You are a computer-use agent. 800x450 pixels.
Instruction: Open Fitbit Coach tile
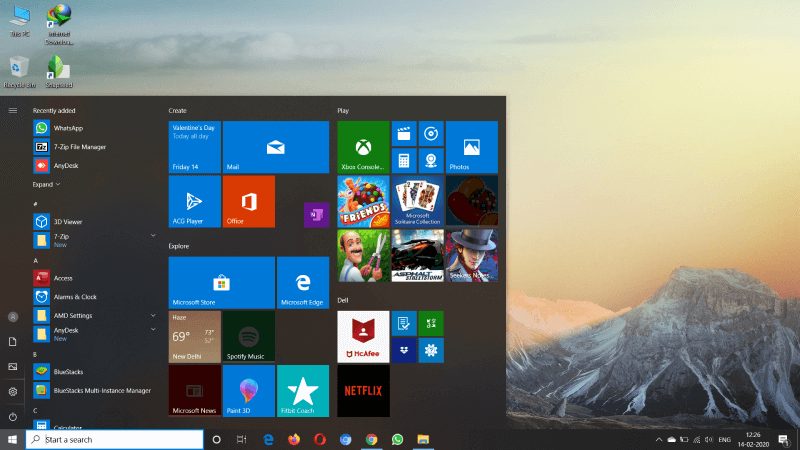(x=303, y=391)
